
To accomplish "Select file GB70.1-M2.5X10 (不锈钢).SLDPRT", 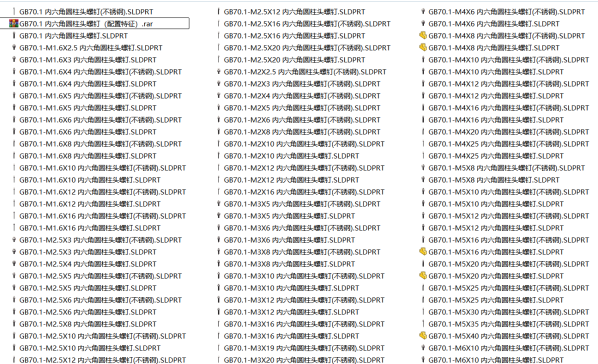I will click(x=103, y=336).
